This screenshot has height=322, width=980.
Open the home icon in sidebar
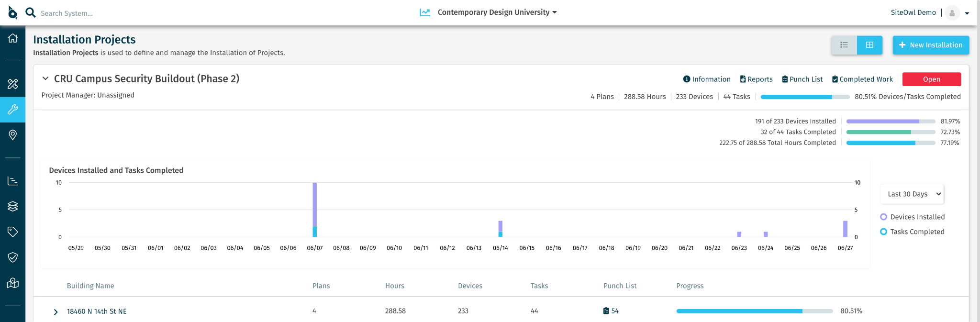[x=12, y=38]
